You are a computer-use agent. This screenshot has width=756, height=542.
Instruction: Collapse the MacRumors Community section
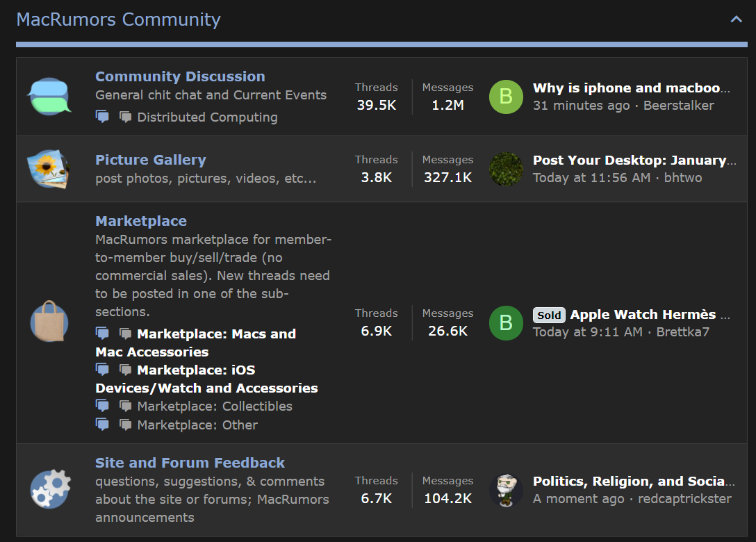pos(736,19)
